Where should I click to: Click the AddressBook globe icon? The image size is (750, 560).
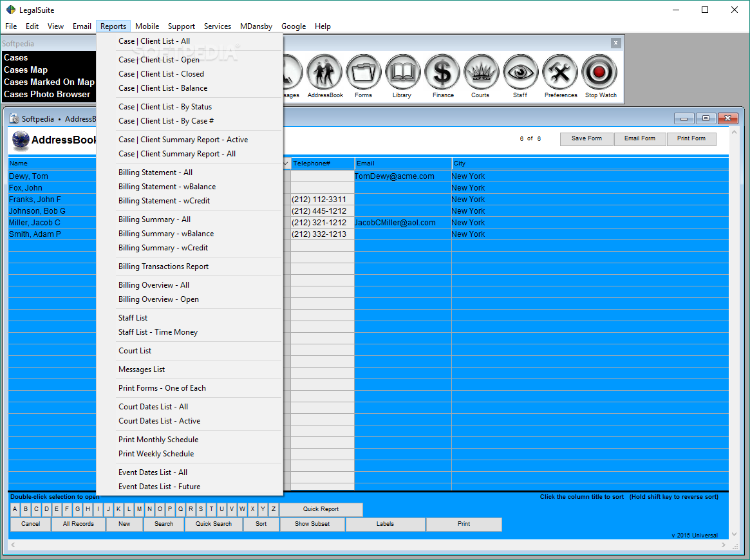click(x=21, y=140)
